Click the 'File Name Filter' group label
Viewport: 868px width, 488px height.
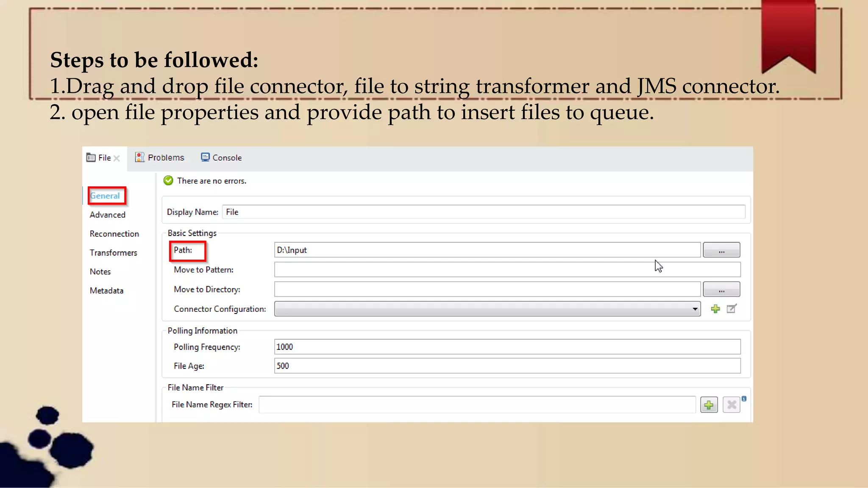(195, 388)
